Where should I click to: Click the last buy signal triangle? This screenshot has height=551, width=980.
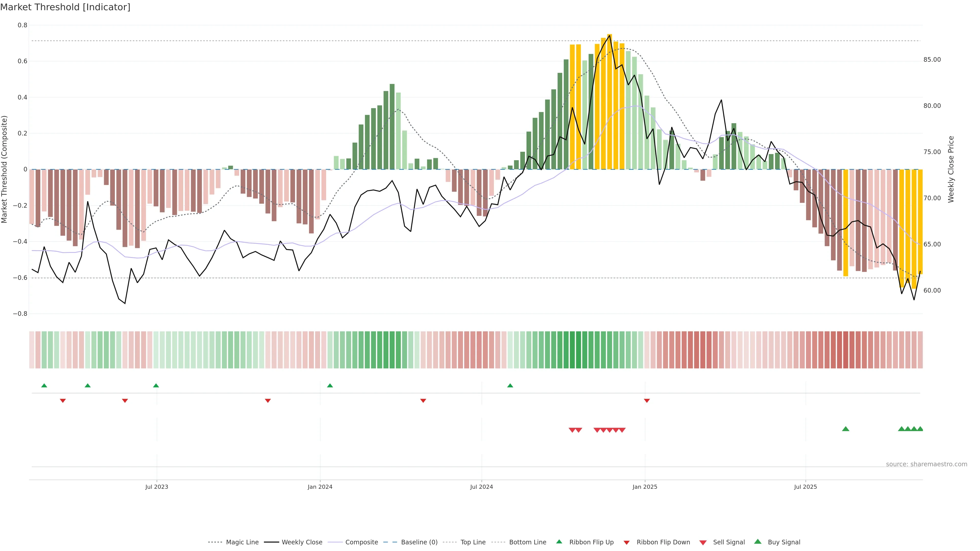920,429
